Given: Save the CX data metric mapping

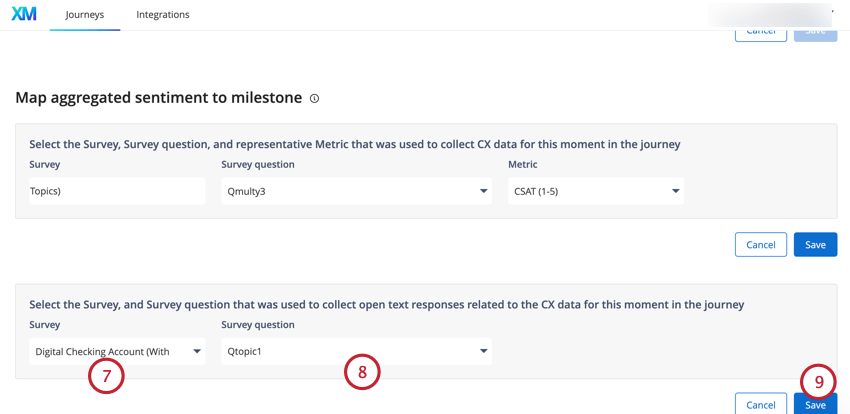Looking at the screenshot, I should pos(815,244).
